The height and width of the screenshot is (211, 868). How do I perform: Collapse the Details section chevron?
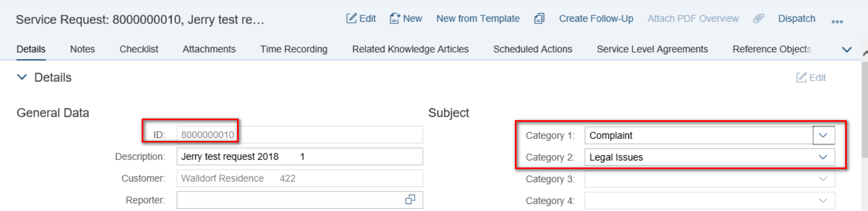pos(22,77)
